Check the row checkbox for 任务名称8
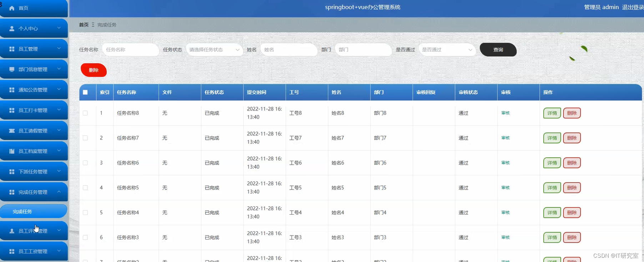644x262 pixels. point(85,113)
